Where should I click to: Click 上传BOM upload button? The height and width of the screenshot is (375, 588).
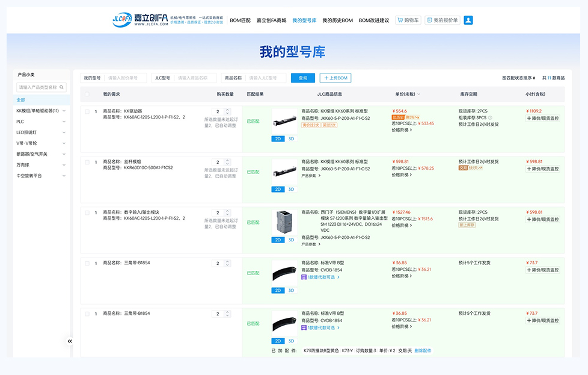(335, 78)
